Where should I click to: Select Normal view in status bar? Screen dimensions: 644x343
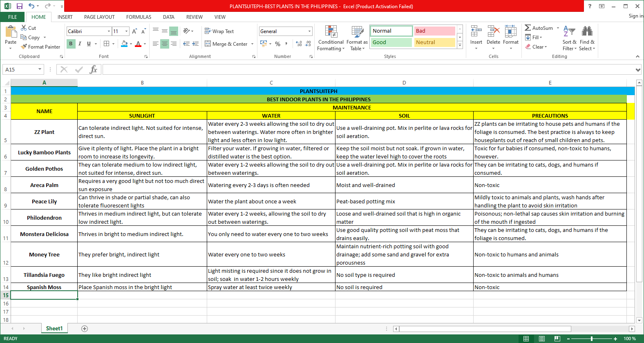point(526,339)
